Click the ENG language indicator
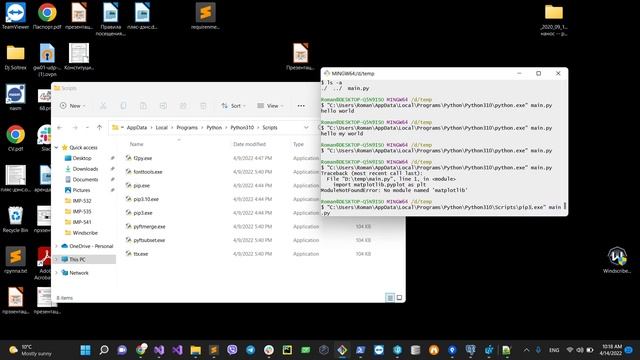This screenshot has height=360, width=640. 554,350
